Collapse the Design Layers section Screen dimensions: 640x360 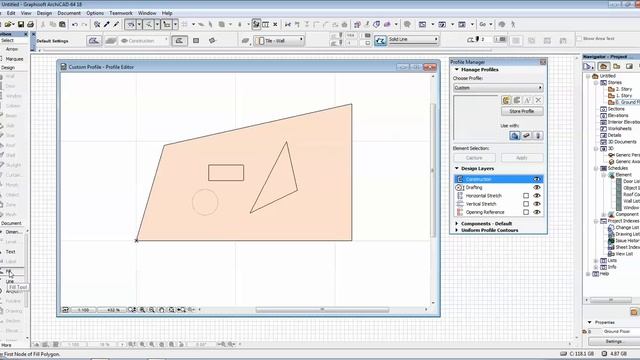[457, 169]
